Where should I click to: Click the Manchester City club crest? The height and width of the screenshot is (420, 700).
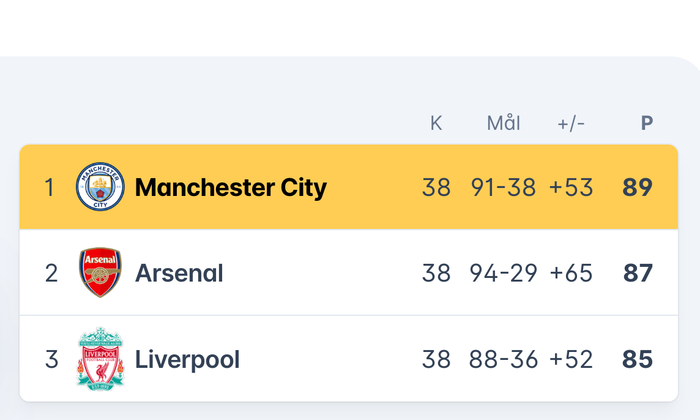[x=101, y=187]
